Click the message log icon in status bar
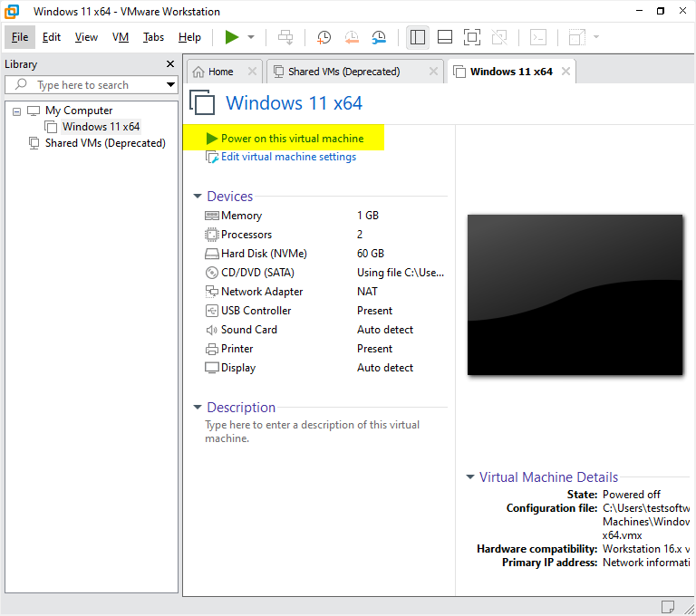 tap(668, 606)
